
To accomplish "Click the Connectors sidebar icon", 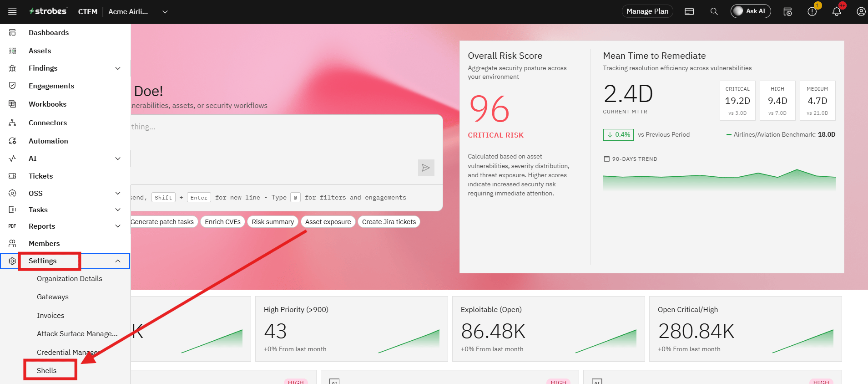I will (12, 123).
